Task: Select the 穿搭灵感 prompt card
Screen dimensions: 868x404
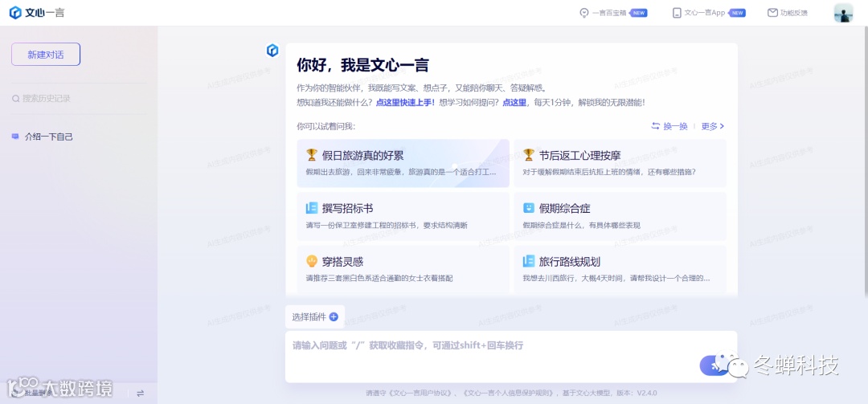Action: [403, 270]
